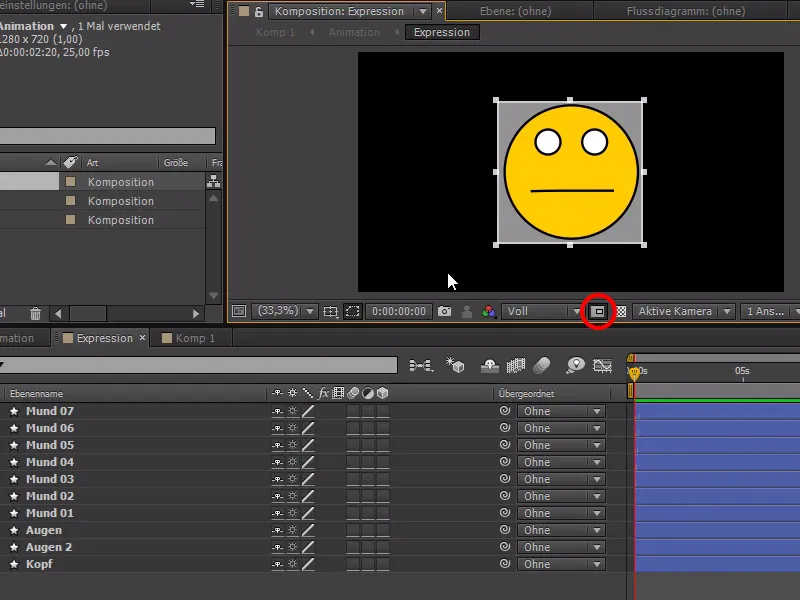Screen dimensions: 800x600
Task: Toggle the motion blur enable icon
Action: [x=542, y=365]
